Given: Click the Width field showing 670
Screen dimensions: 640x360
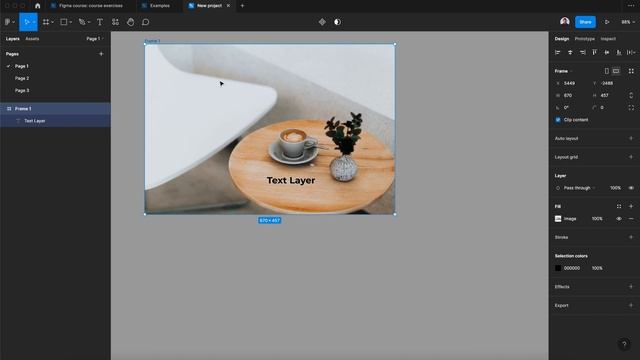Looking at the screenshot, I should coord(569,96).
